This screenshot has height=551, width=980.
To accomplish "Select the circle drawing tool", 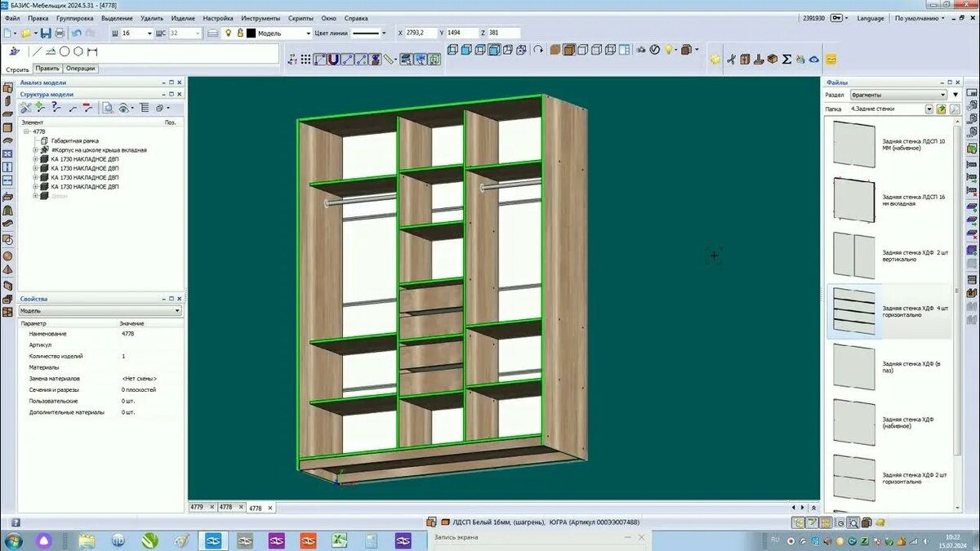I will (x=65, y=51).
